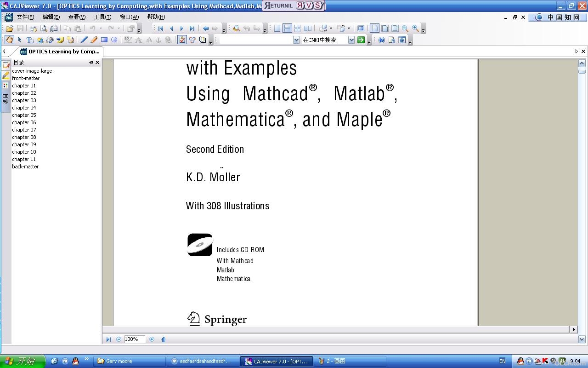Click the blue help question icon
Screen dimensions: 588x368
pos(381,40)
